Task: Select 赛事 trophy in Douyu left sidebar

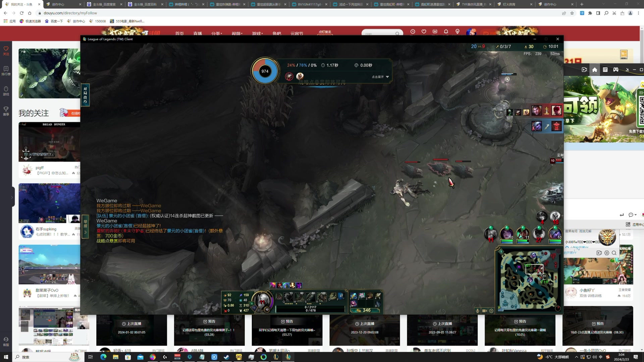Action: [x=6, y=111]
